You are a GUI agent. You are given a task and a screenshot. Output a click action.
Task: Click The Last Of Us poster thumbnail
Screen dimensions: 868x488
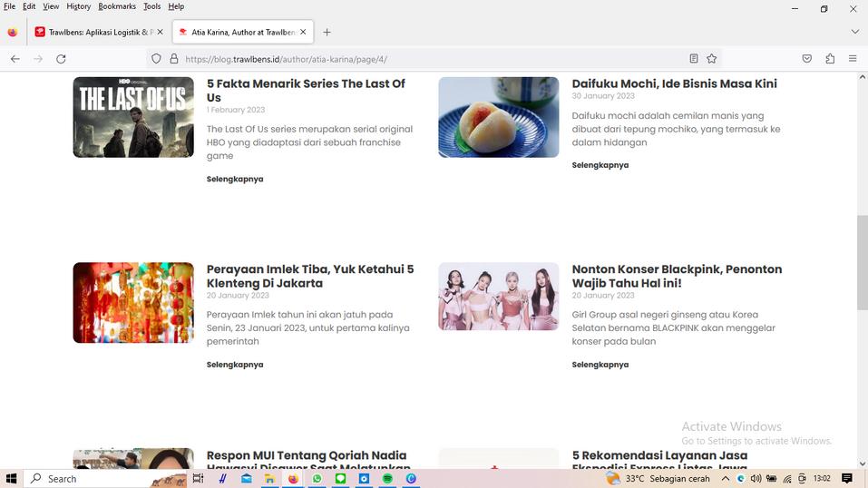coord(133,117)
